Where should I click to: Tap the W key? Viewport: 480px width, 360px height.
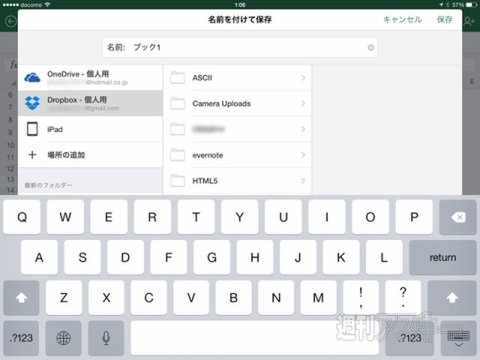click(x=65, y=217)
